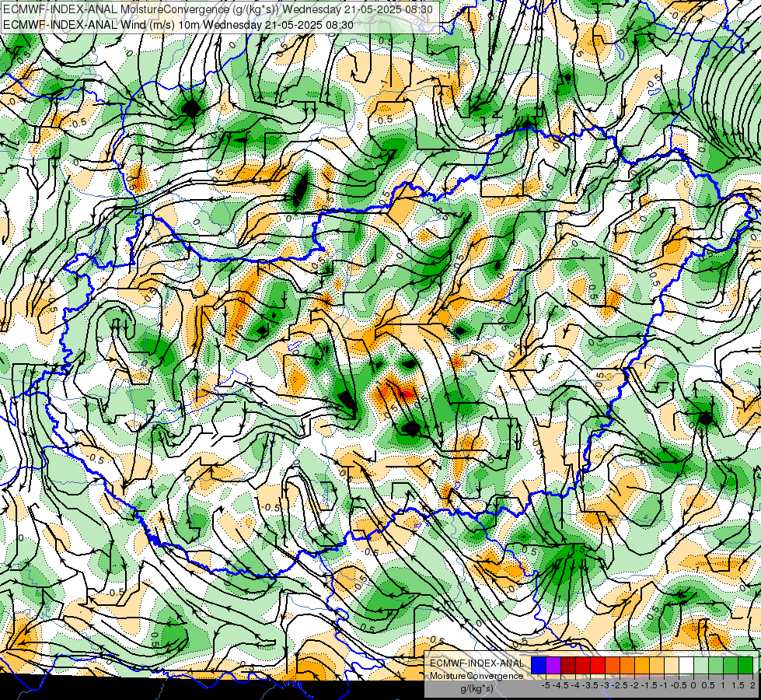Pick the orange-red swatch between -3 and -2.5
The width and height of the screenshot is (761, 700).
click(613, 666)
